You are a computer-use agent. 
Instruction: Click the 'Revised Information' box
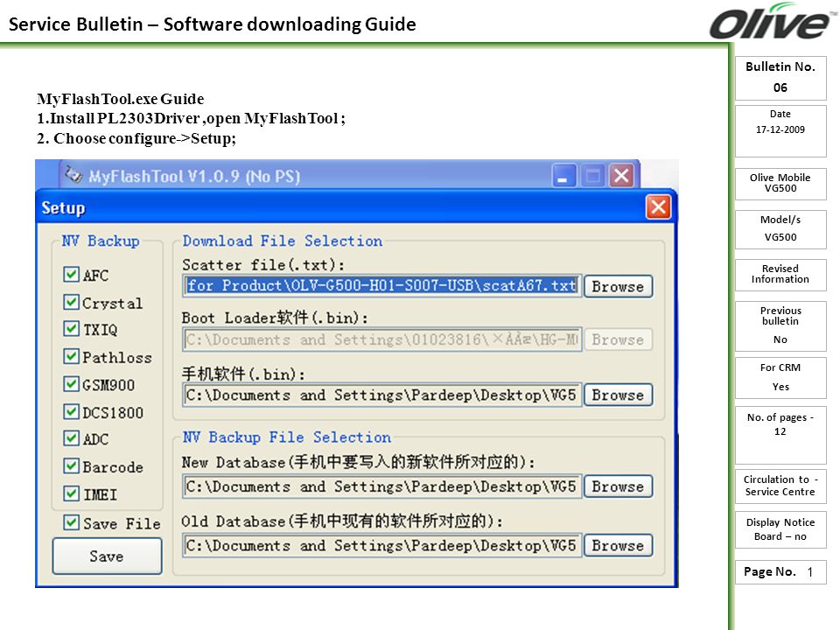[x=780, y=274]
